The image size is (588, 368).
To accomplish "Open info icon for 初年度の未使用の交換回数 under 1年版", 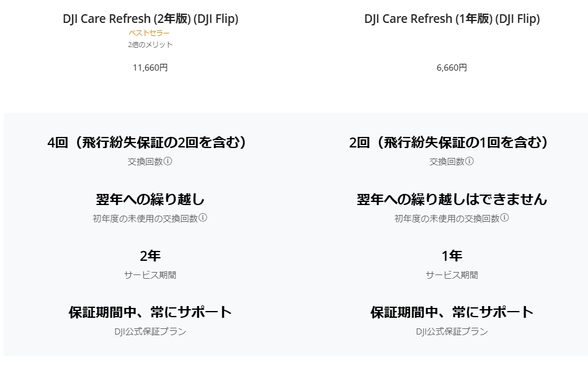I will [505, 218].
